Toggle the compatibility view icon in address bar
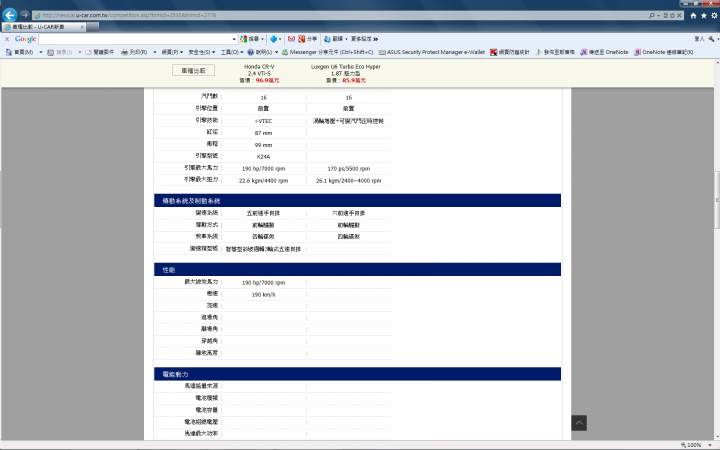Image resolution: width=720 pixels, height=450 pixels. pyautogui.click(x=666, y=16)
